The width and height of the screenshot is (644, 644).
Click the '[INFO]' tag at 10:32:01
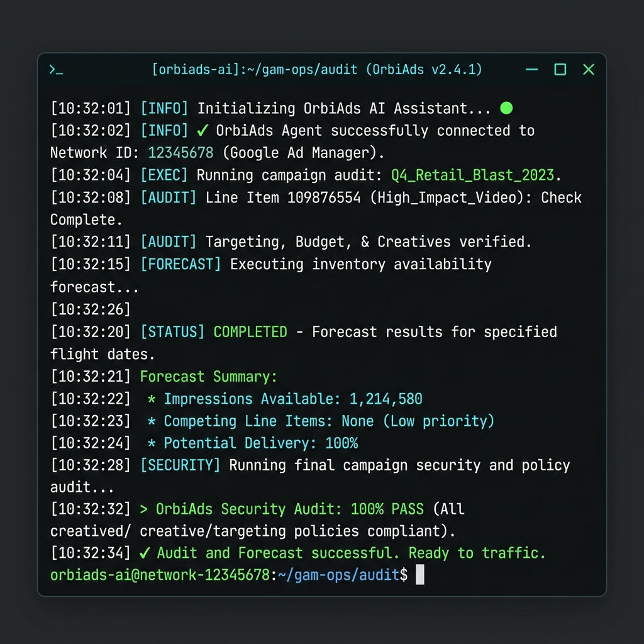[164, 108]
